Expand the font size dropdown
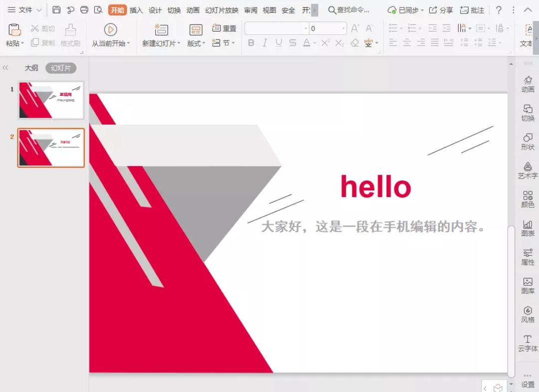 [343, 28]
